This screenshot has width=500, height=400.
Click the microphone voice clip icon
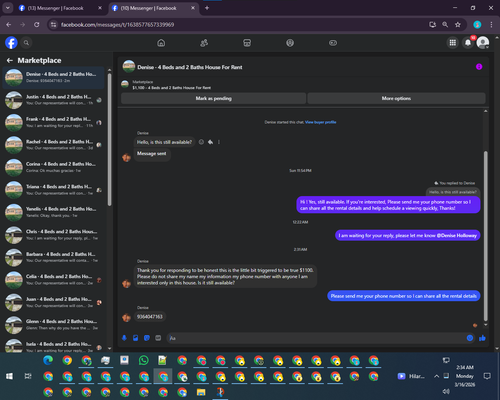[124, 338]
